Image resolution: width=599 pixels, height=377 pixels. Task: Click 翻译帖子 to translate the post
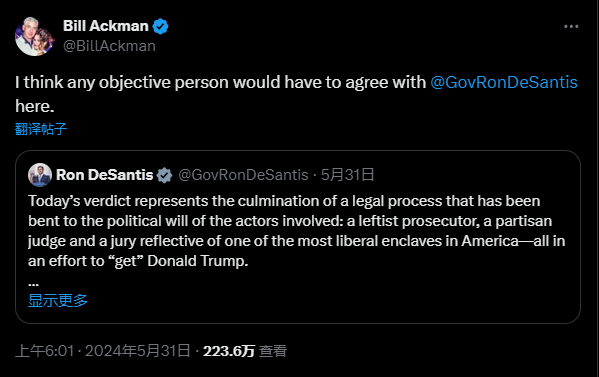[41, 129]
